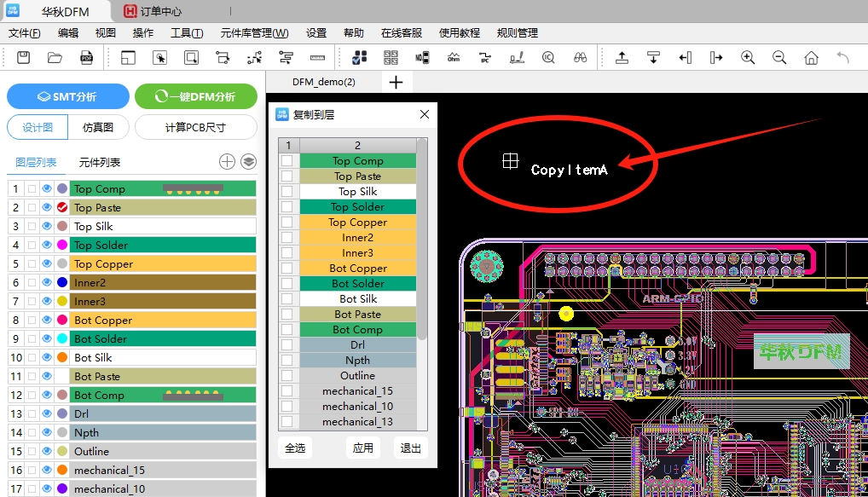Click the magenta color dot for Top Solder

62,246
